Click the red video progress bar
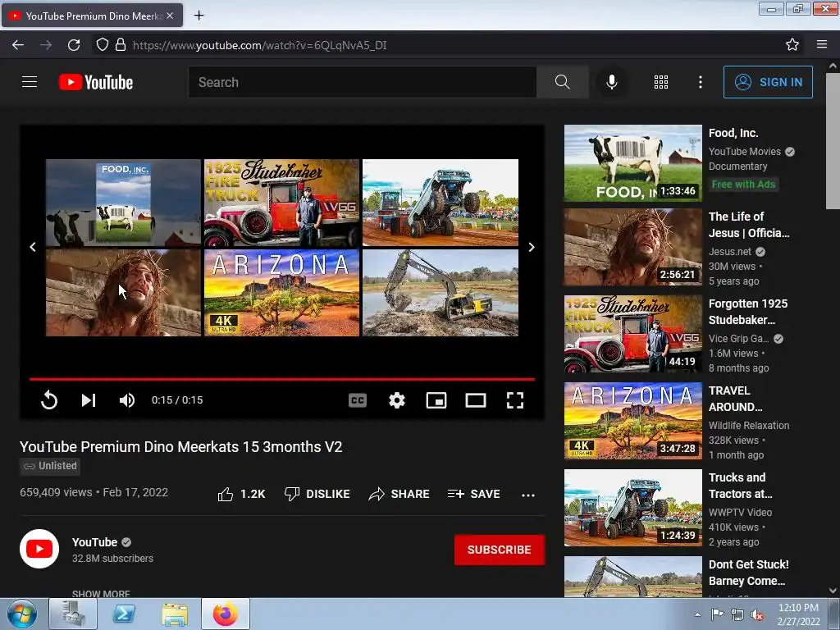 click(282, 379)
